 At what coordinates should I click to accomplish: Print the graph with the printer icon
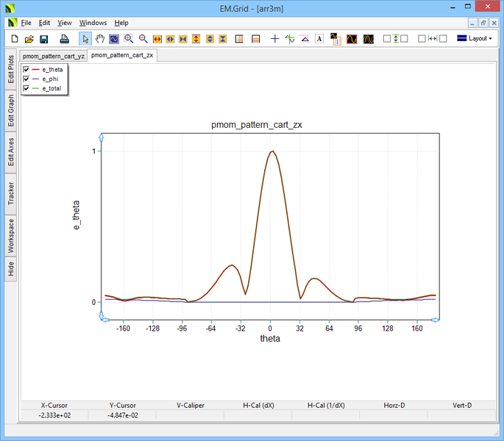tap(64, 38)
